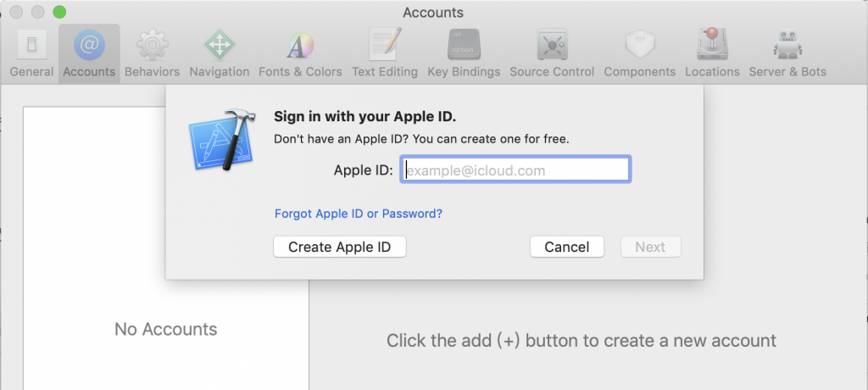Follow Forgot Apple ID or Password link
The width and height of the screenshot is (868, 390).
pos(359,214)
